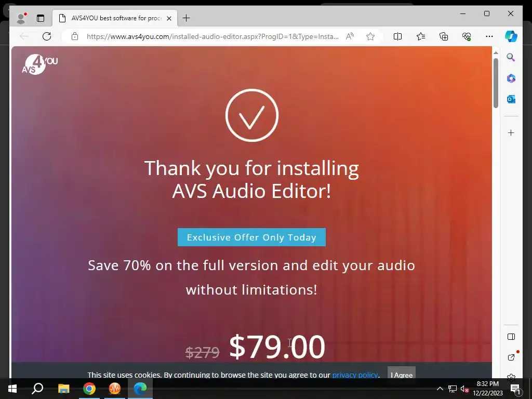Open taskbar Search
Image resolution: width=532 pixels, height=399 pixels.
point(37,389)
